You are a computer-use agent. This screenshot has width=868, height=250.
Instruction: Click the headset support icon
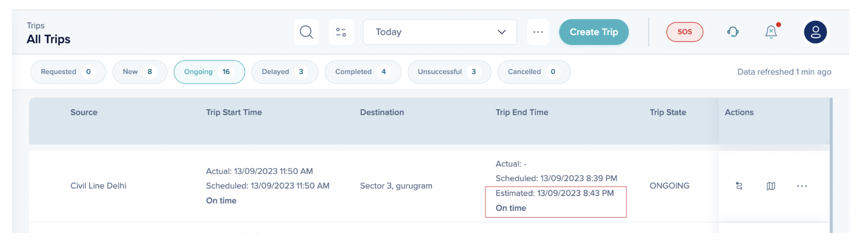click(x=733, y=32)
